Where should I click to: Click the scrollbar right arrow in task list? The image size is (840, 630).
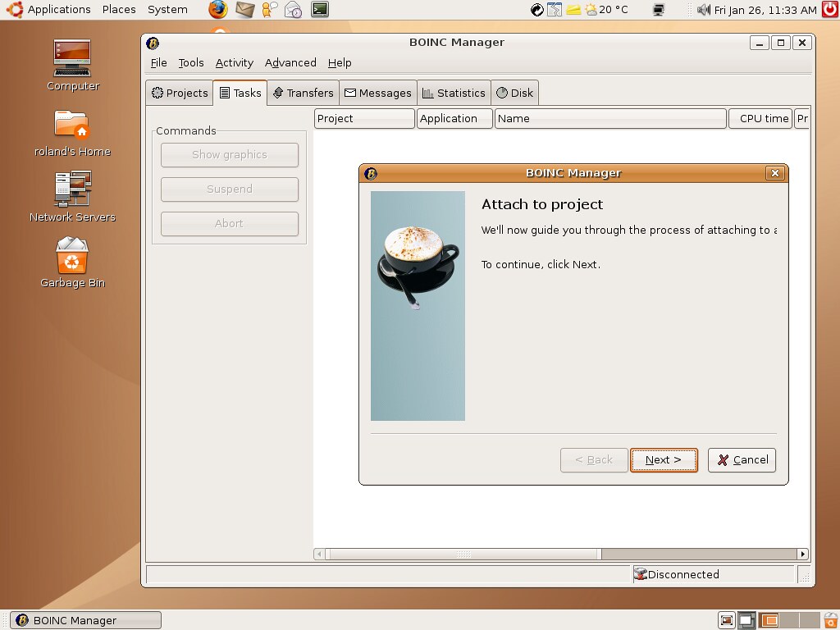tap(802, 554)
